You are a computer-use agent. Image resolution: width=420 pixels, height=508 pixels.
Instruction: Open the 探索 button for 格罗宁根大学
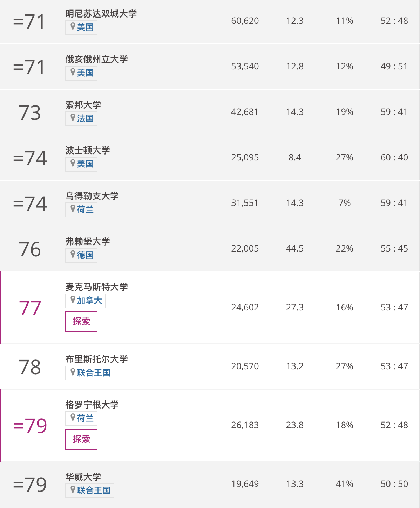pyautogui.click(x=81, y=439)
